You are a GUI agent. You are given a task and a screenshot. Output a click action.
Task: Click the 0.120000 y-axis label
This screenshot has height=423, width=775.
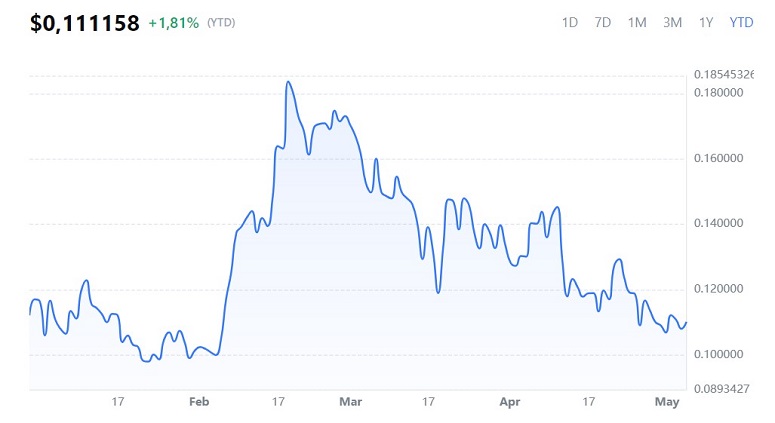tap(719, 290)
